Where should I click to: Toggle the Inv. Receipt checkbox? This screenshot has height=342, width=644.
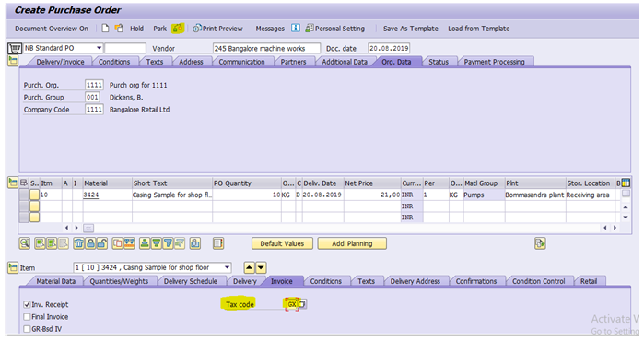(x=27, y=304)
